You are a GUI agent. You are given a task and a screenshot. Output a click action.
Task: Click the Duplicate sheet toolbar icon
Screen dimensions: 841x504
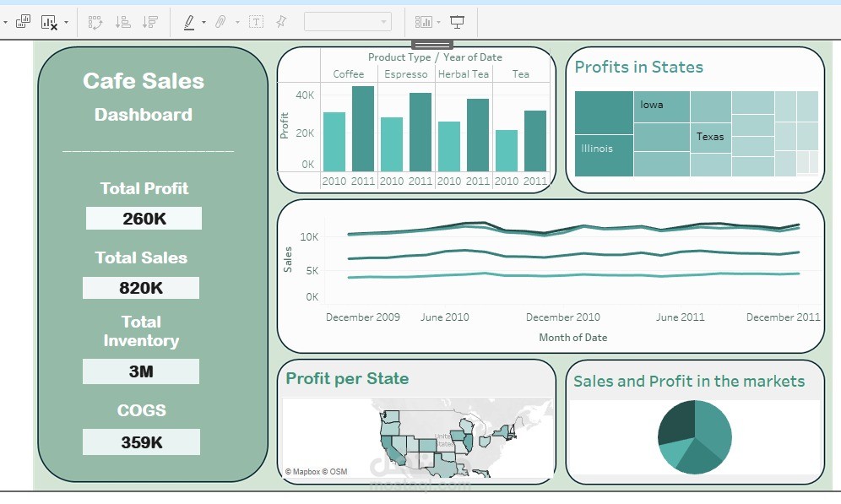coord(23,22)
